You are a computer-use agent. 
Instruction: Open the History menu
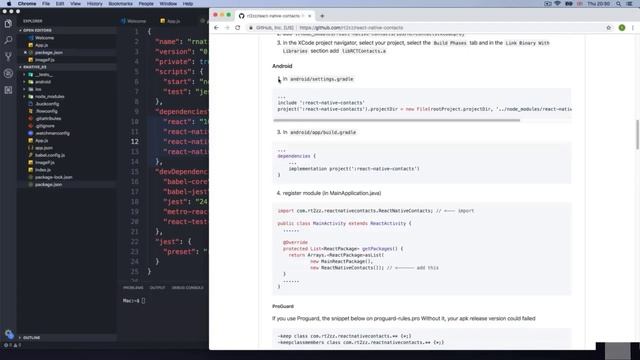94,4
